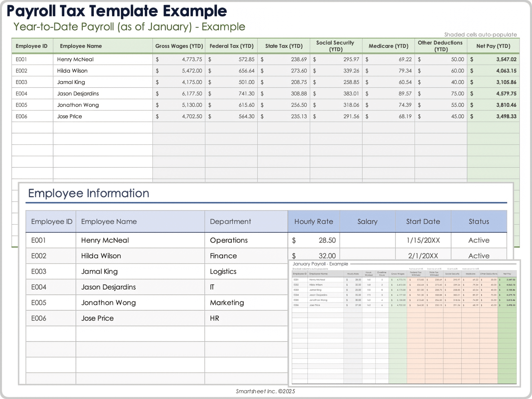Click an empty Salary cell for Jason Desjardins
Viewport: 532px width, 399px height.
[367, 287]
